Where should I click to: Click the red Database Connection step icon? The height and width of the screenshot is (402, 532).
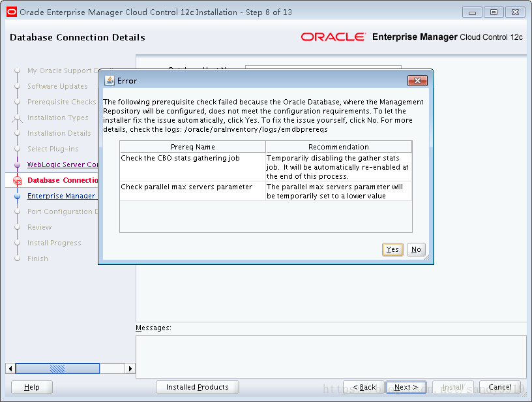18,180
